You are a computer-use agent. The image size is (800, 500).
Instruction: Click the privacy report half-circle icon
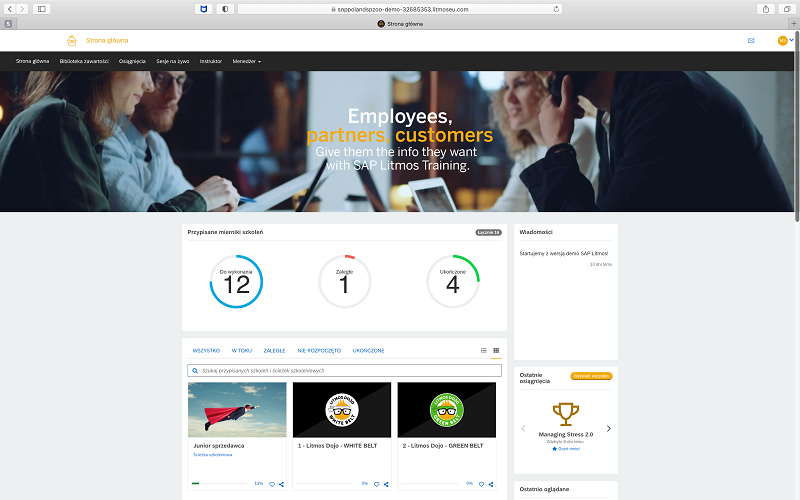225,9
